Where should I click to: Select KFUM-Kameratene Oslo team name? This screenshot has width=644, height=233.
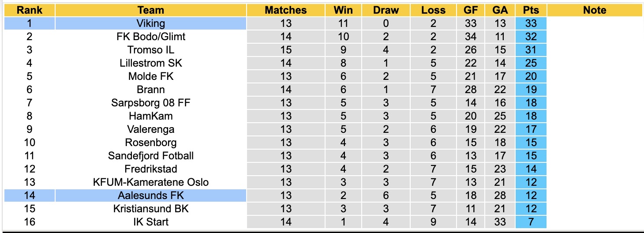coord(150,182)
